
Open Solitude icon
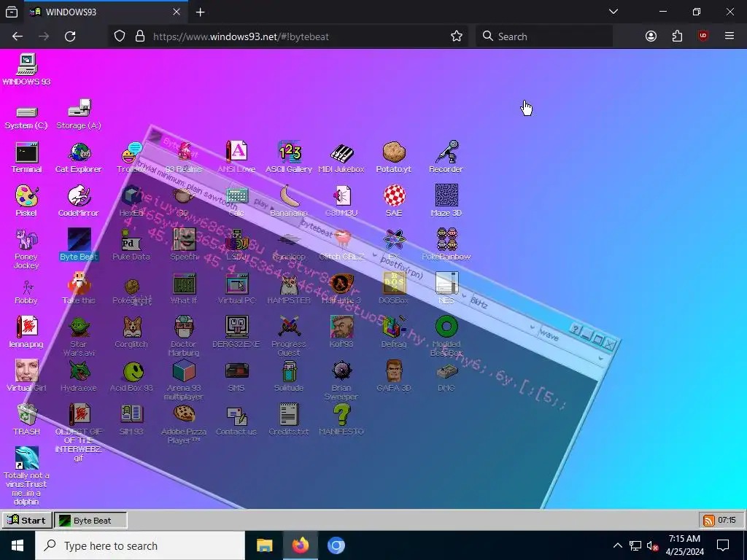tap(289, 371)
